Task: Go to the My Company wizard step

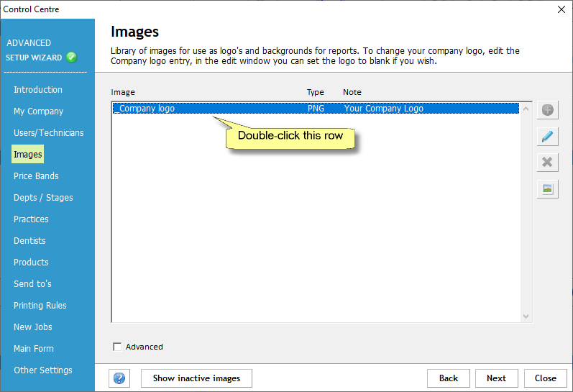Action: (x=38, y=111)
